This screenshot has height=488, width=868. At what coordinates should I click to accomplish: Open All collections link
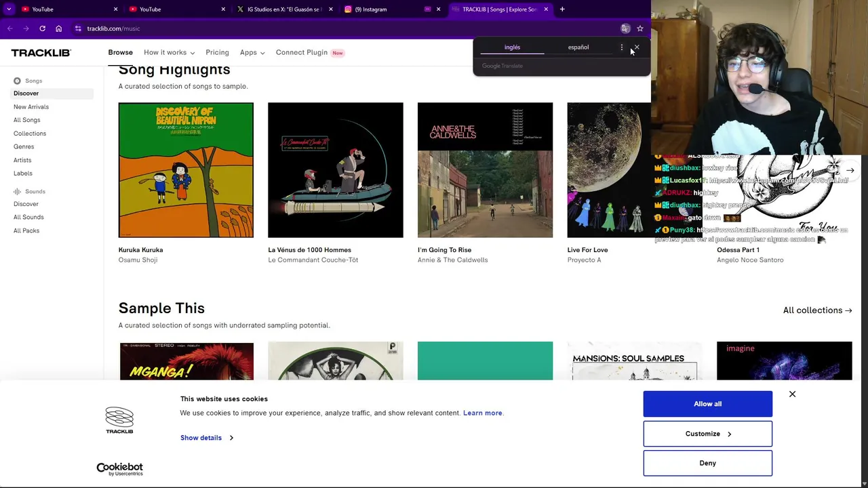tap(817, 310)
